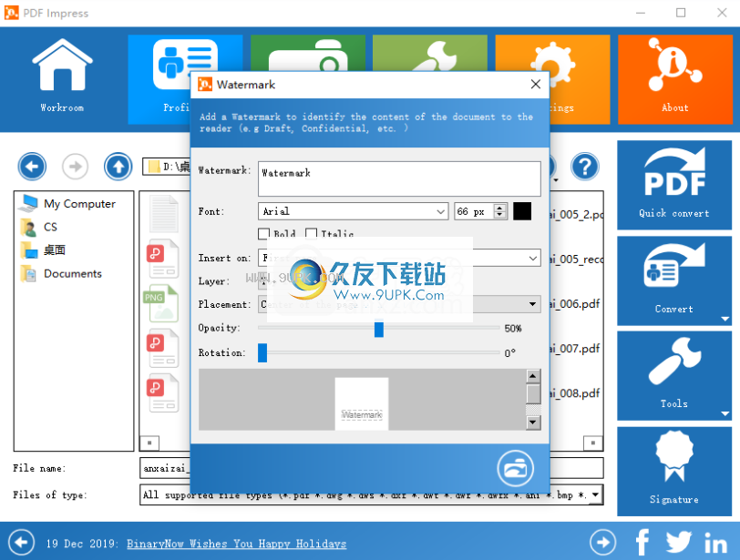Click the Tools wrench tile
The width and height of the screenshot is (740, 560).
(674, 375)
